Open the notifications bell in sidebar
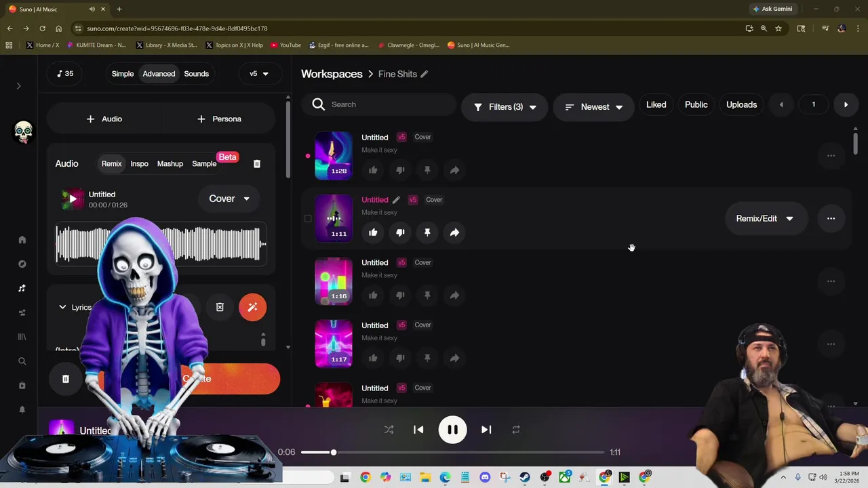The width and height of the screenshot is (868, 488). [x=22, y=409]
